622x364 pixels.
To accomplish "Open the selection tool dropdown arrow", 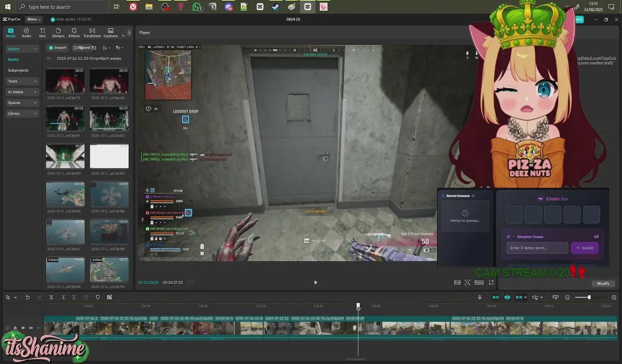I will pos(15,297).
